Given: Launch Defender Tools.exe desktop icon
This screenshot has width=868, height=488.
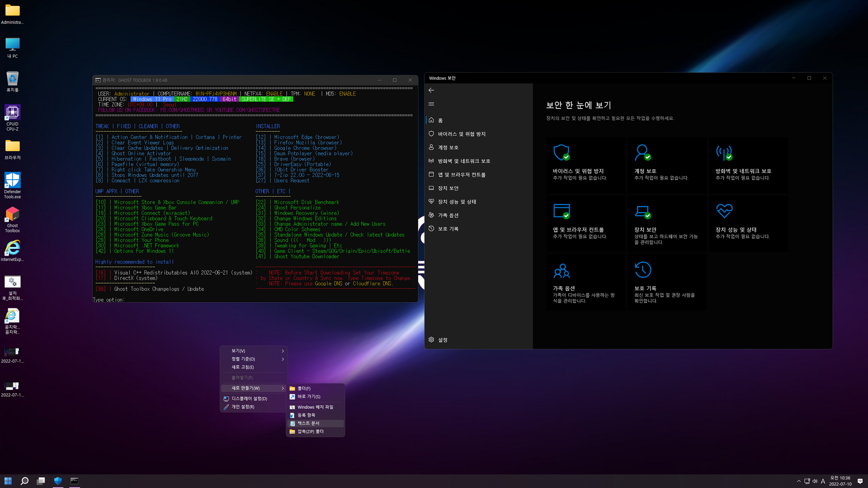Looking at the screenshot, I should pyautogui.click(x=12, y=186).
